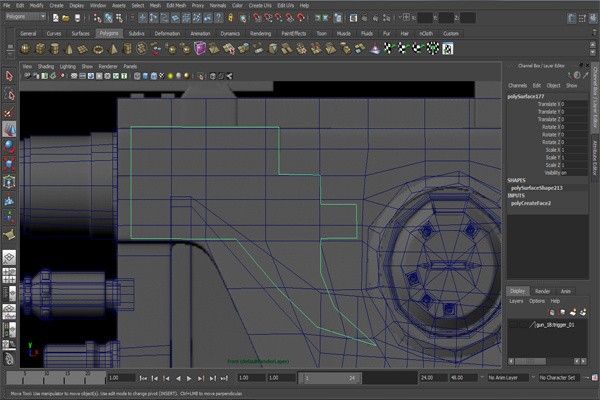Toggle snap to curves
600x400 pixels.
pyautogui.click(x=268, y=18)
